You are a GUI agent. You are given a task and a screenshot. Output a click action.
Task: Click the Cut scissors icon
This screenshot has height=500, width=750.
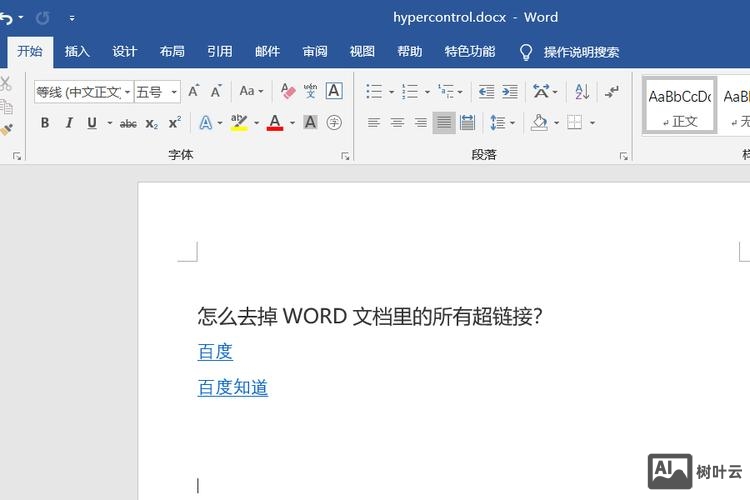(6, 84)
